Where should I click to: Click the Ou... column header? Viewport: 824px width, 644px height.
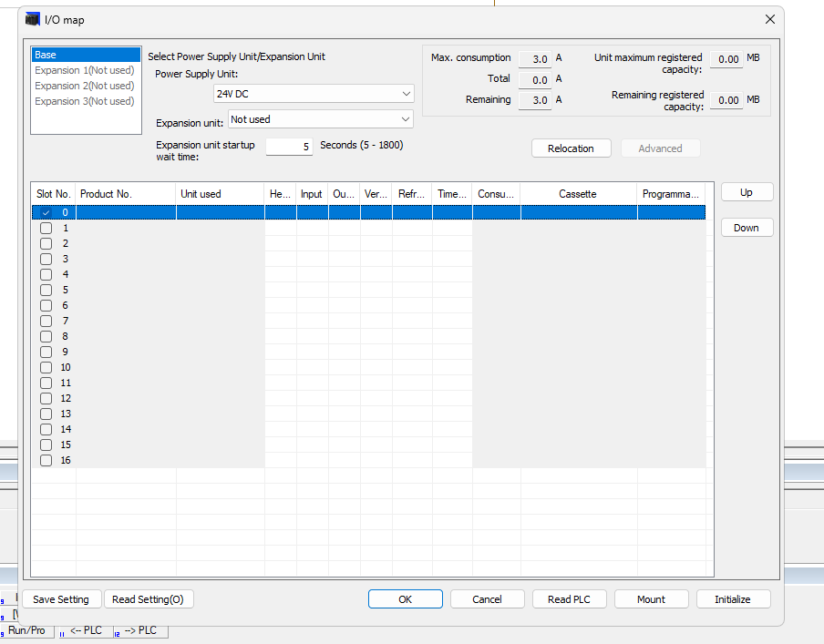[345, 194]
